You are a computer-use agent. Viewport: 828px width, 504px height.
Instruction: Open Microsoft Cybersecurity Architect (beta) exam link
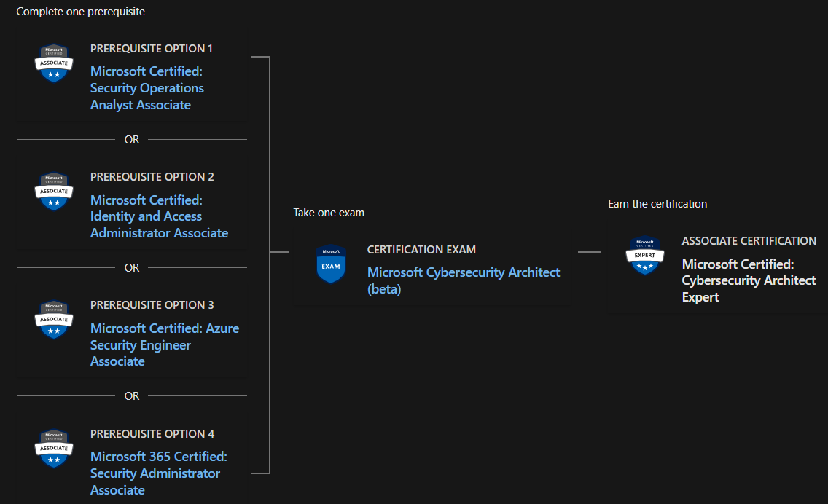tap(464, 280)
